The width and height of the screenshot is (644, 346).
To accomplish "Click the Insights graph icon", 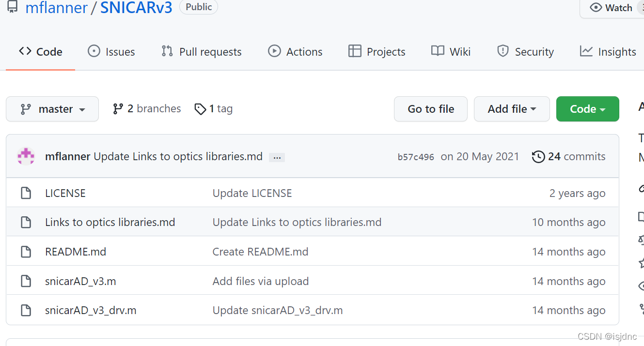I will [x=586, y=51].
